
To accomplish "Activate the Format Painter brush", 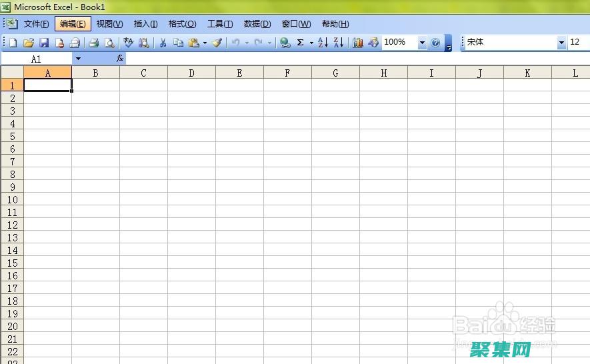I will coord(217,43).
